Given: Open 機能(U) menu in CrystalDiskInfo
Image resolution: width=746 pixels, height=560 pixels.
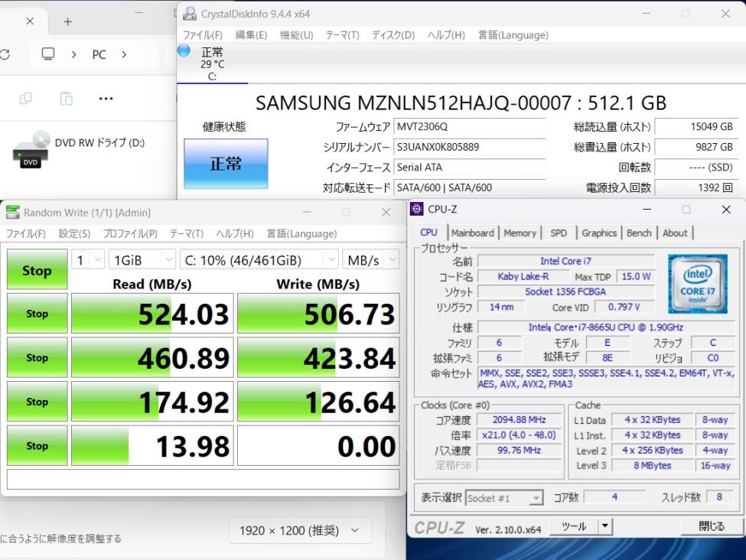Looking at the screenshot, I should (296, 35).
